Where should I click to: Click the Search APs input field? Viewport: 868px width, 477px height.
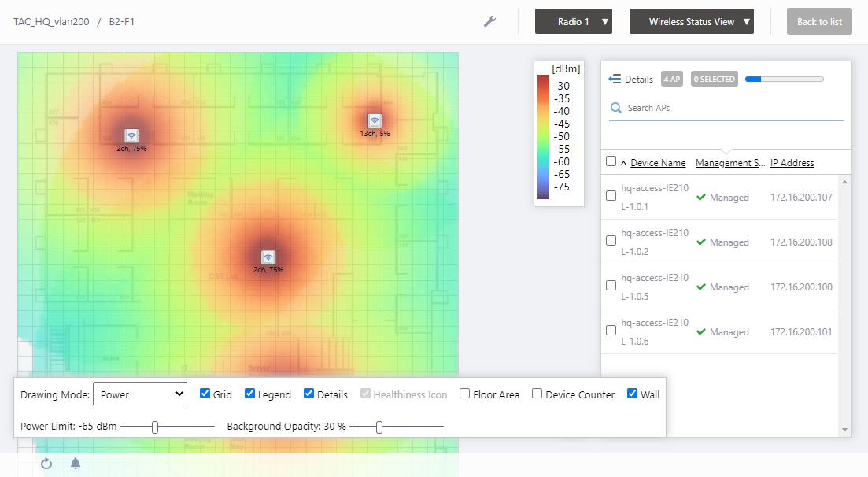click(x=732, y=108)
